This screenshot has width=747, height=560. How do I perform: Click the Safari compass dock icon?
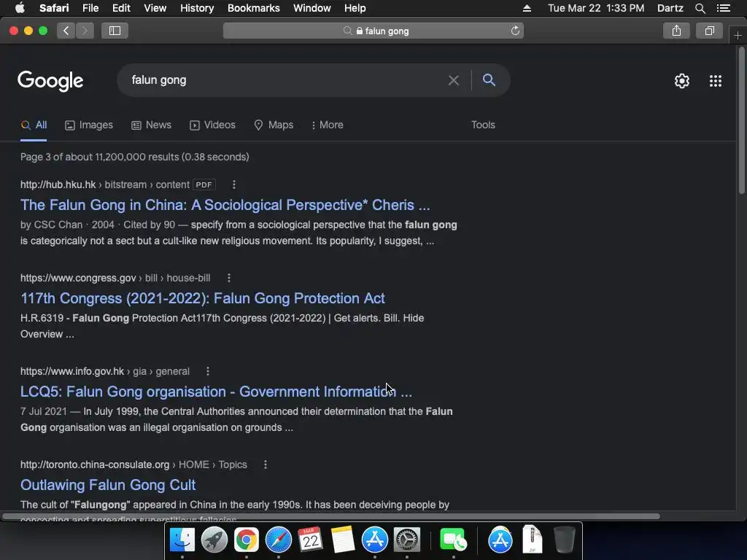pos(278,540)
